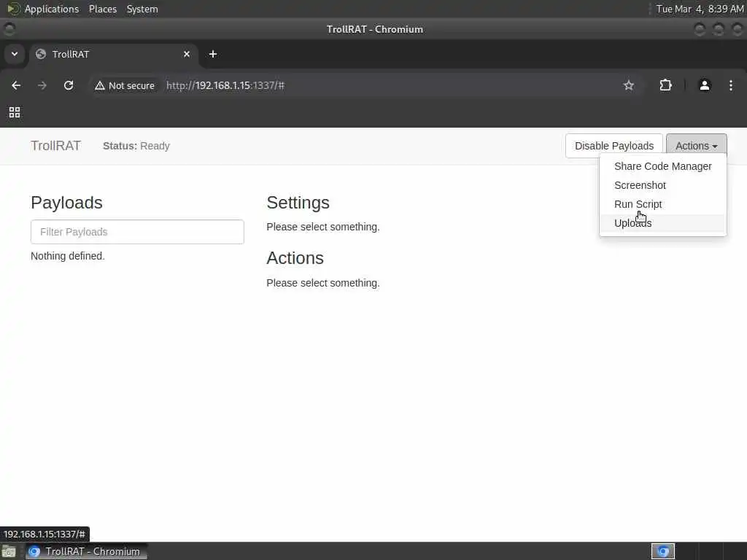Image resolution: width=747 pixels, height=560 pixels.
Task: Click the Payloads heading
Action: (x=66, y=203)
